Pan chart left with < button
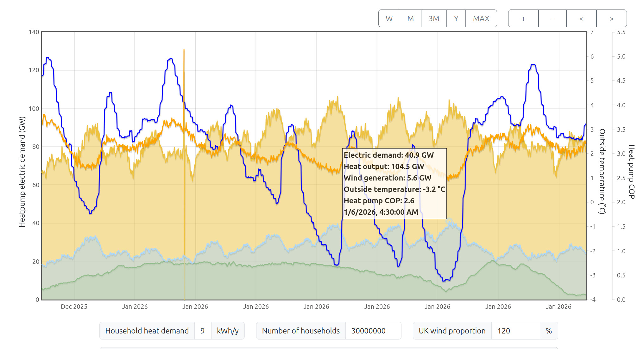The width and height of the screenshot is (644, 349). pyautogui.click(x=581, y=19)
